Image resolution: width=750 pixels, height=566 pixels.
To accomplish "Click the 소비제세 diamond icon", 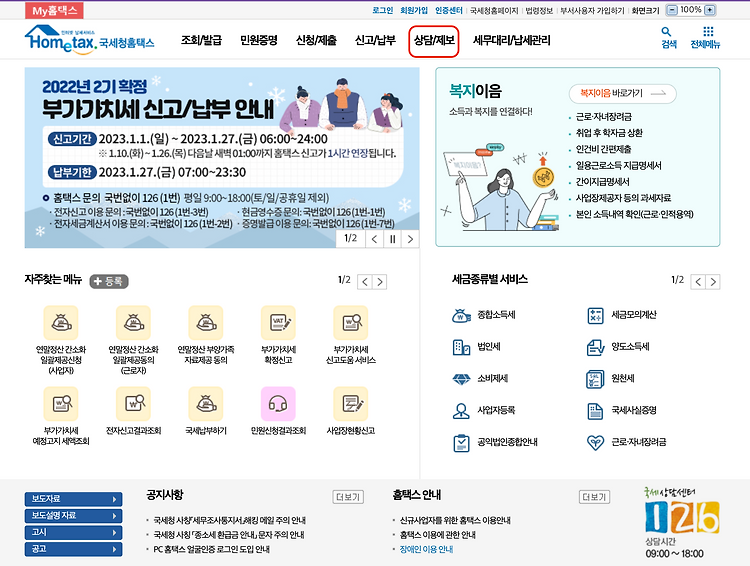I will [461, 379].
